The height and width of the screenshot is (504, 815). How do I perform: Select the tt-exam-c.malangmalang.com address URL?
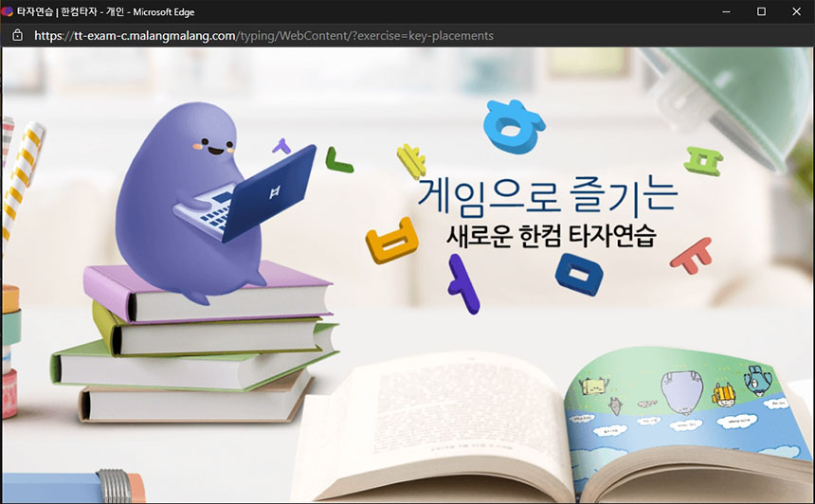tap(263, 35)
